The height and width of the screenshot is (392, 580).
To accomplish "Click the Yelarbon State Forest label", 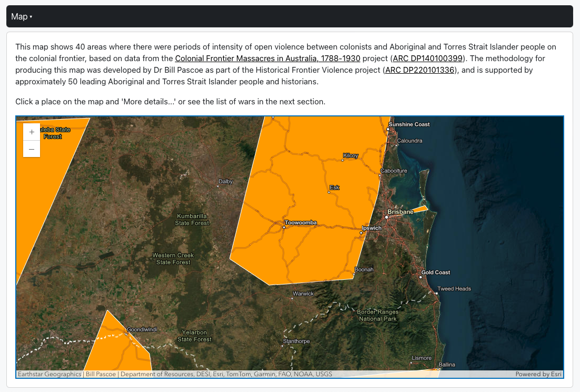I will tap(194, 336).
